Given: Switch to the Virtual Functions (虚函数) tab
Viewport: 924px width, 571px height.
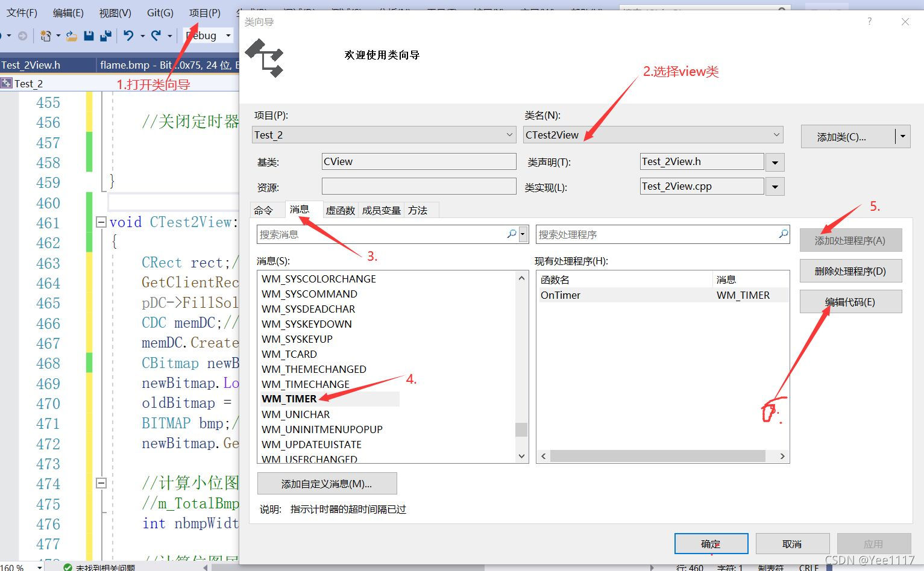Looking at the screenshot, I should pyautogui.click(x=341, y=210).
